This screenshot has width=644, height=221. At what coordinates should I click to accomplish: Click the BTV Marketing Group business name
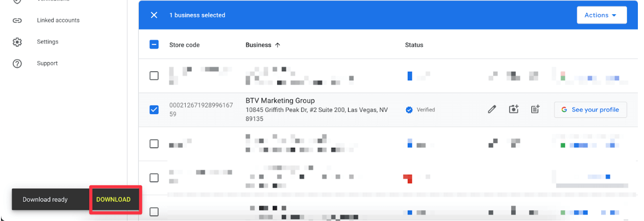pyautogui.click(x=280, y=101)
